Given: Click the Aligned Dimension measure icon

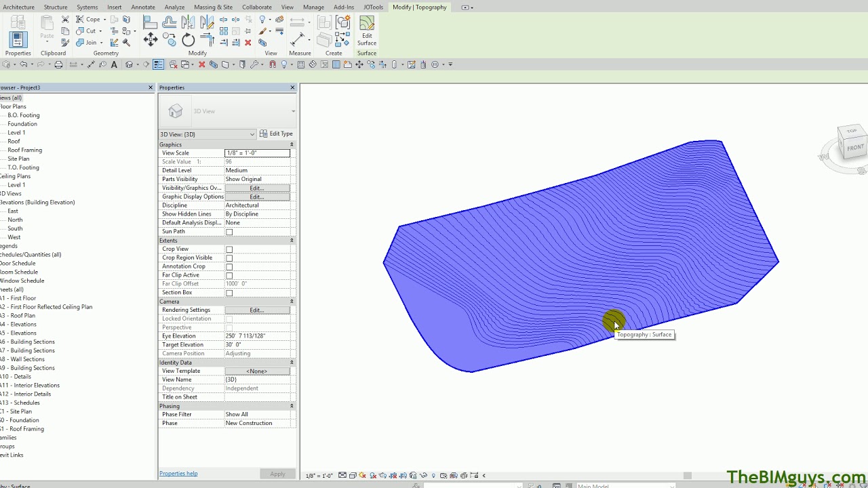Looking at the screenshot, I should pos(298,39).
